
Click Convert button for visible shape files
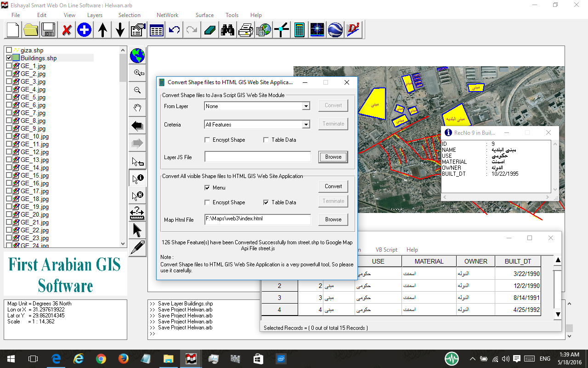(333, 186)
